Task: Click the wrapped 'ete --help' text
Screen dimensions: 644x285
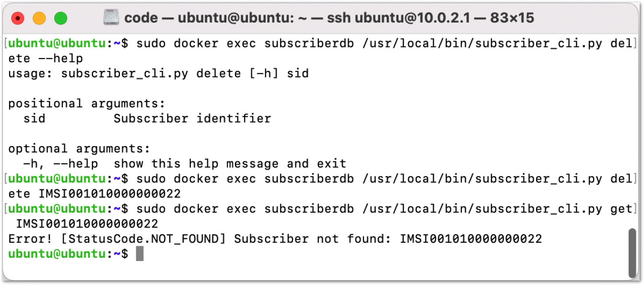Action: [x=46, y=58]
